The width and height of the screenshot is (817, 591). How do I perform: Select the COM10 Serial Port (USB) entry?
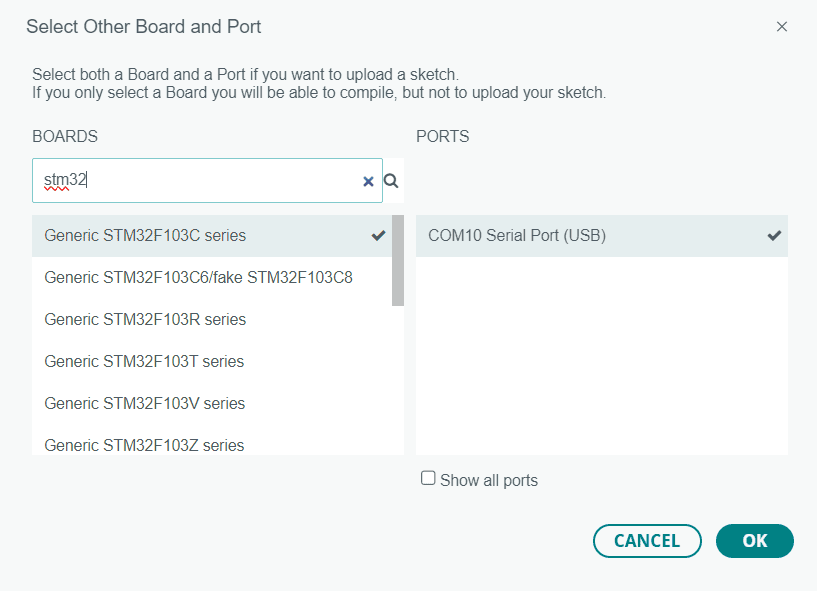pyautogui.click(x=602, y=236)
